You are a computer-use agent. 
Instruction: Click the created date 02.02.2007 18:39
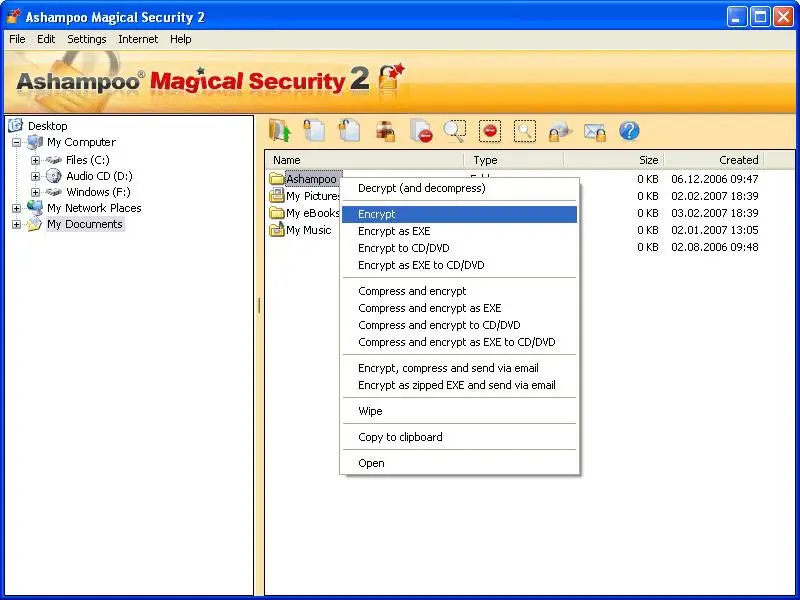(x=715, y=196)
